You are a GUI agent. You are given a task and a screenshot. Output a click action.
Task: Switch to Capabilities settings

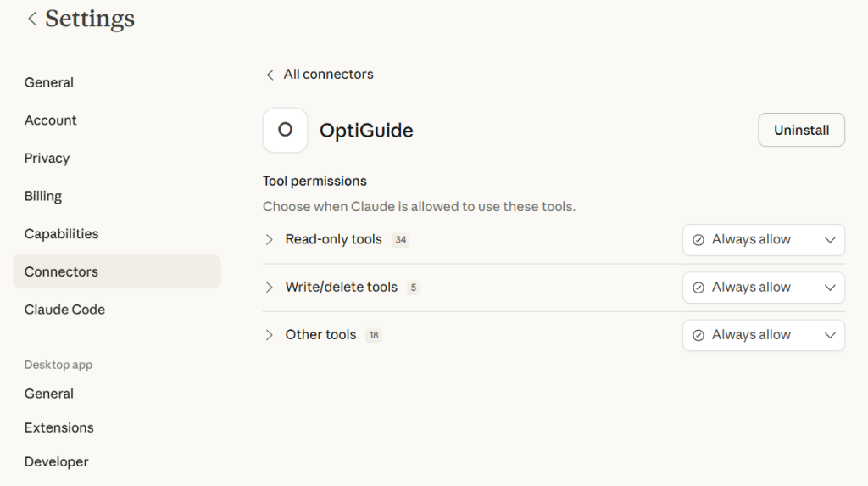pyautogui.click(x=62, y=234)
